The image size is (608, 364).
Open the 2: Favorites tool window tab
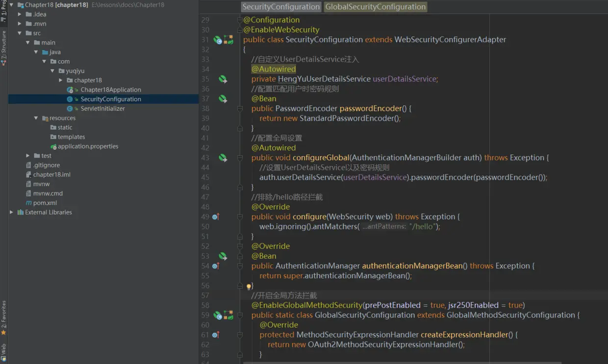[x=3, y=317]
